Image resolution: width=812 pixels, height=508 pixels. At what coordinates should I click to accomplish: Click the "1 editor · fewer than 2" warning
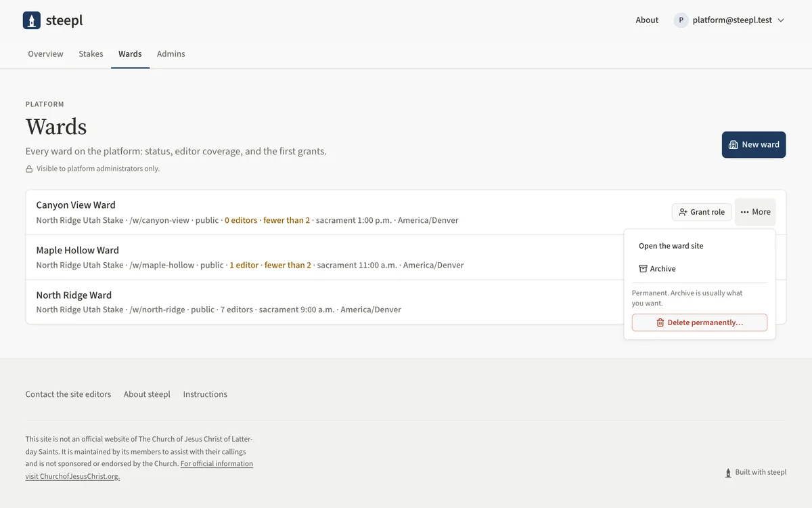pyautogui.click(x=271, y=266)
